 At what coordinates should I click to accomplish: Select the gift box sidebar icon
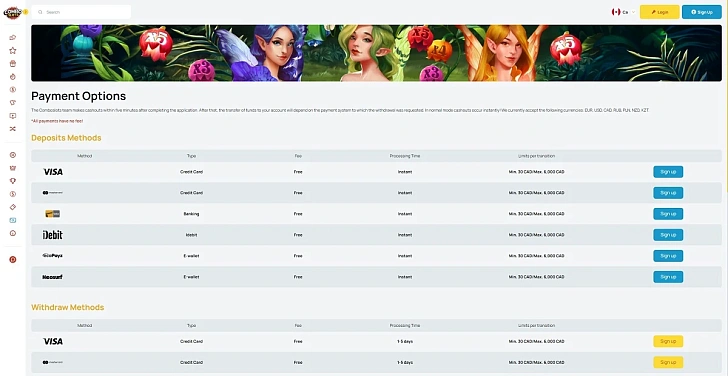(x=13, y=64)
